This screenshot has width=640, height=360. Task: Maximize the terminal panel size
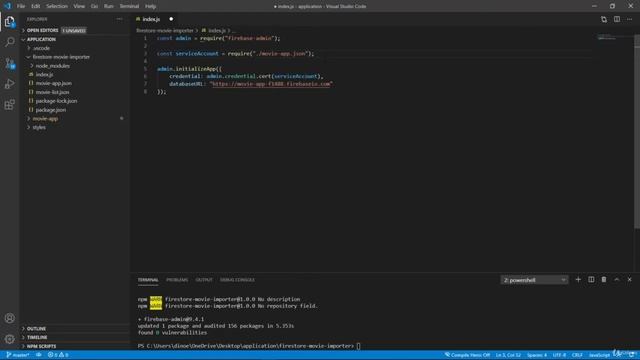pos(617,280)
